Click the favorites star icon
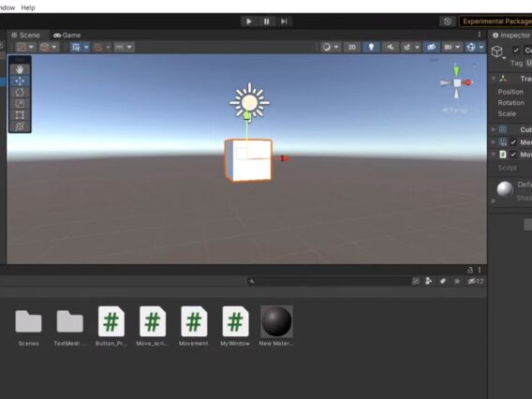The image size is (532, 399). point(457,281)
